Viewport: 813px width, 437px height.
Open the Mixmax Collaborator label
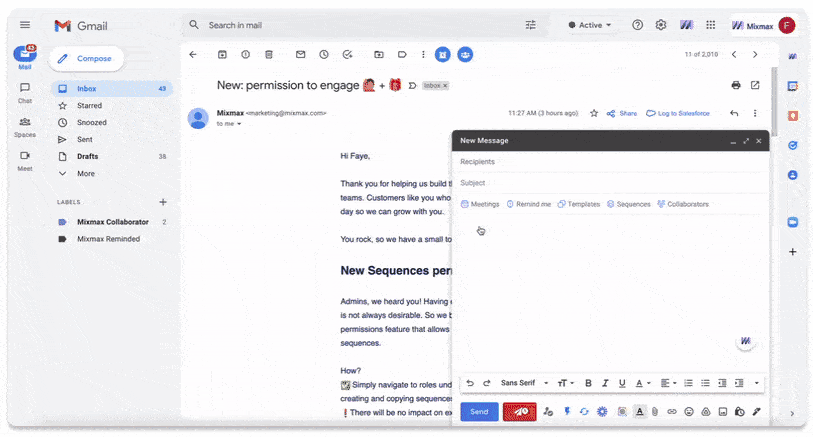click(x=113, y=222)
